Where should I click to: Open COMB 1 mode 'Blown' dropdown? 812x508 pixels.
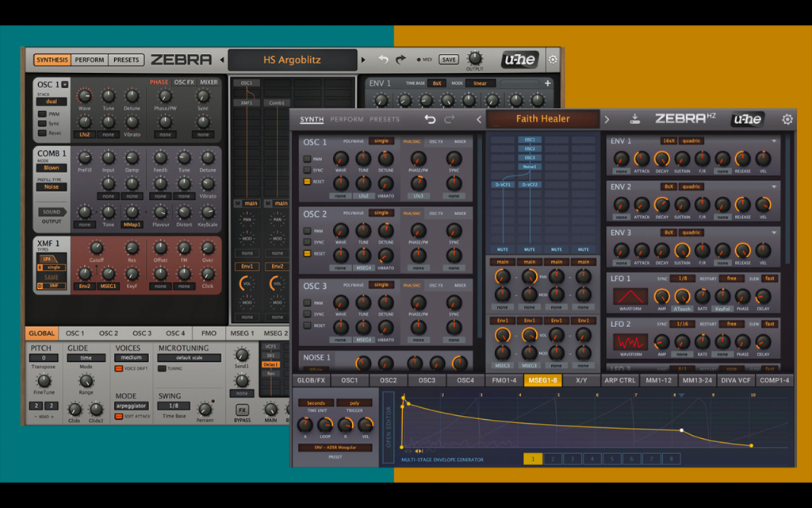[x=52, y=168]
